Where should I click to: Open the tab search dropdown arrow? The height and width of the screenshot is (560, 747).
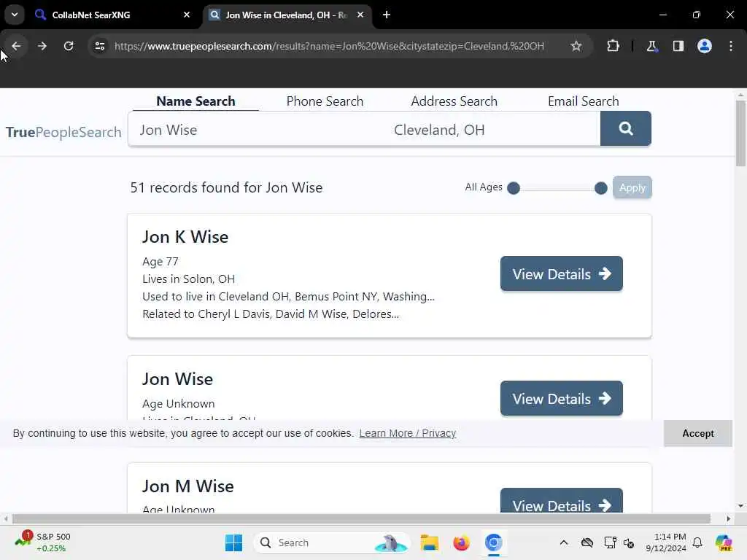pyautogui.click(x=15, y=15)
